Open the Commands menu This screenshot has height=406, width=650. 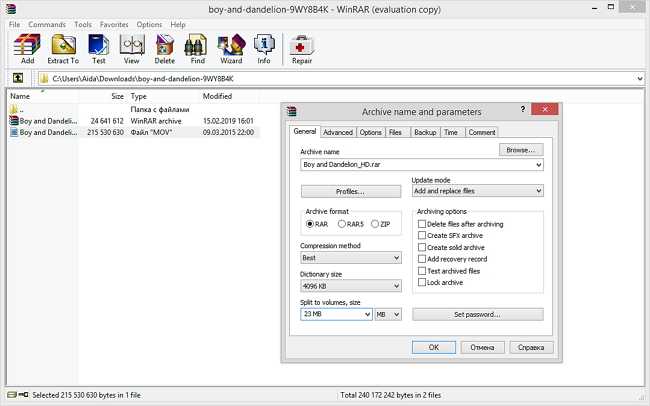click(47, 24)
